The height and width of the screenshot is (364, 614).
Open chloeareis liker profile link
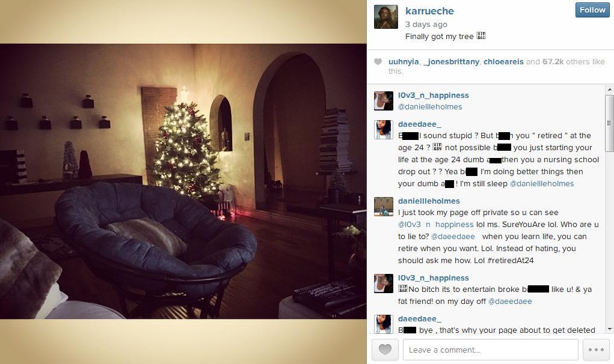(503, 62)
